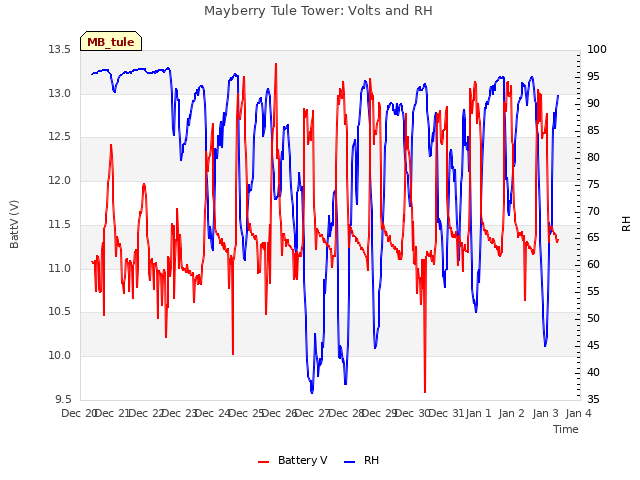Click the 13.5 left axis value

[x=60, y=50]
